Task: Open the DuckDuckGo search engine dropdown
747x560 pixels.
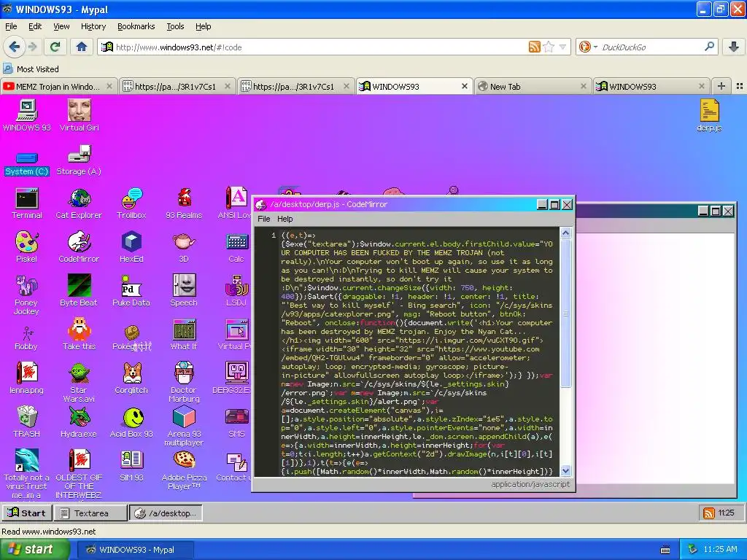Action: (x=587, y=47)
